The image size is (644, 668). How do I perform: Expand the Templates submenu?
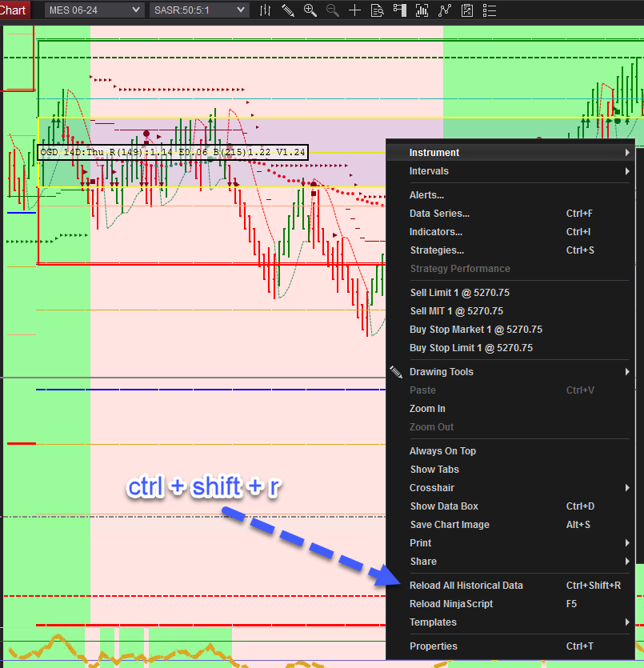510,622
